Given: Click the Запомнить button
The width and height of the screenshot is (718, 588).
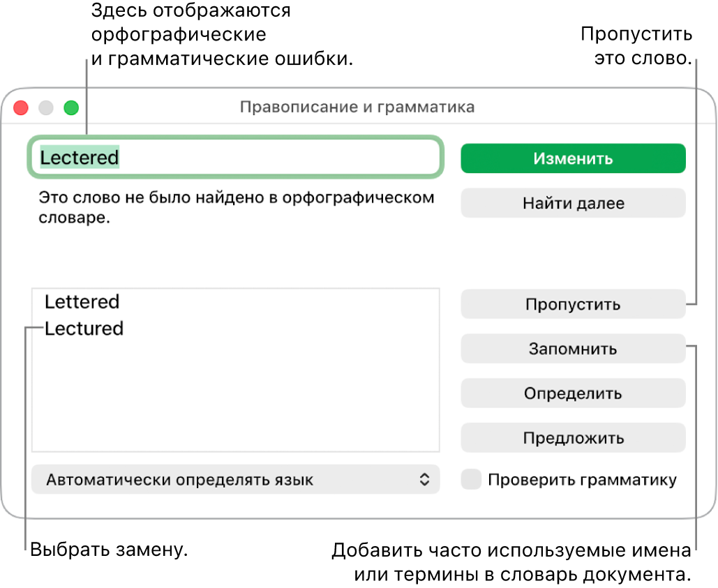Looking at the screenshot, I should (x=573, y=348).
